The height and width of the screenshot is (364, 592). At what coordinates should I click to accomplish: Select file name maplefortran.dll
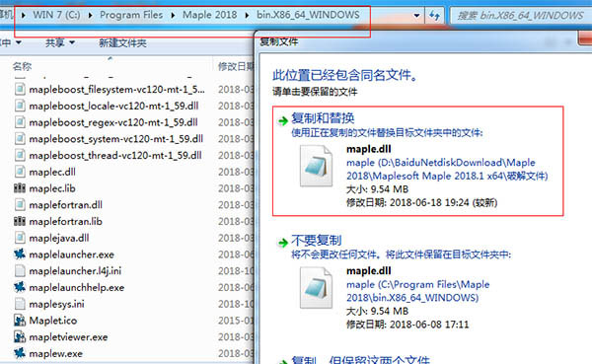click(66, 204)
